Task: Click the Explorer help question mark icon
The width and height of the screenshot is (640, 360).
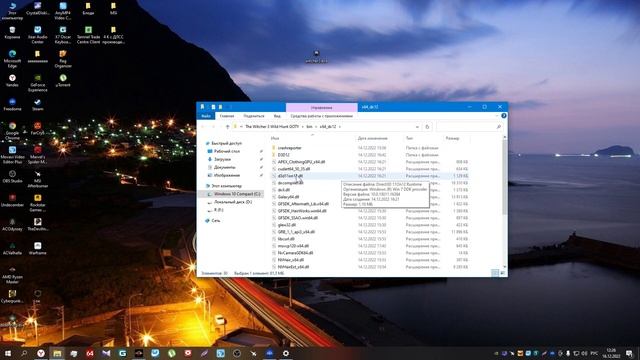Action: 504,116
